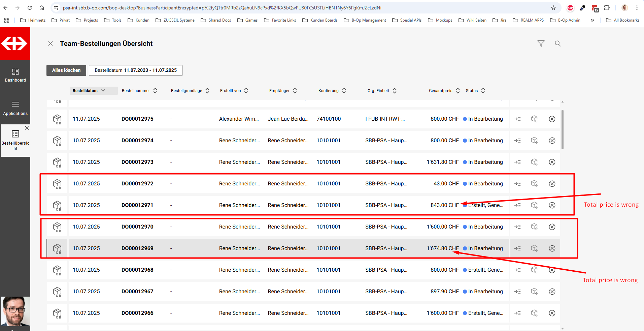Click the Bestelldatum date range filter chip

135,70
